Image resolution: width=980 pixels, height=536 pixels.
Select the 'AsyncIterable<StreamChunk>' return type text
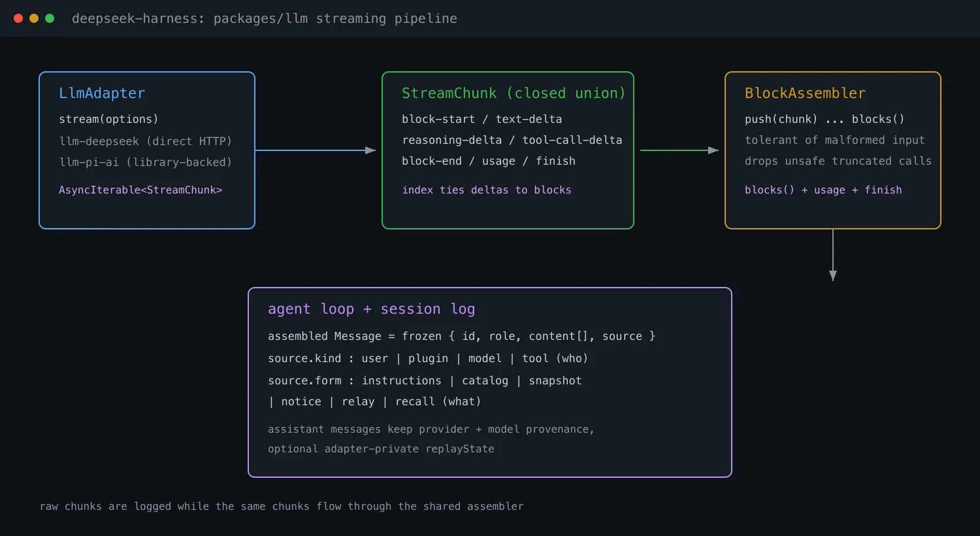(x=140, y=190)
